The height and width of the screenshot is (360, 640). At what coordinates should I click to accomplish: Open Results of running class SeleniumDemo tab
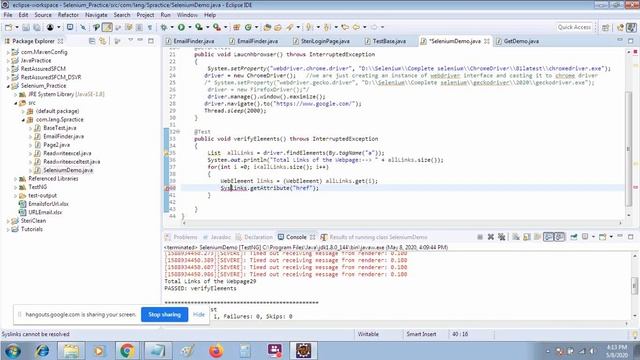[x=374, y=237]
